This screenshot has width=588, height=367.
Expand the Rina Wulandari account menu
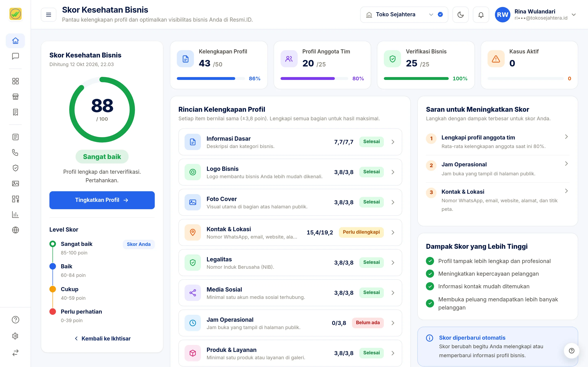pyautogui.click(x=536, y=15)
